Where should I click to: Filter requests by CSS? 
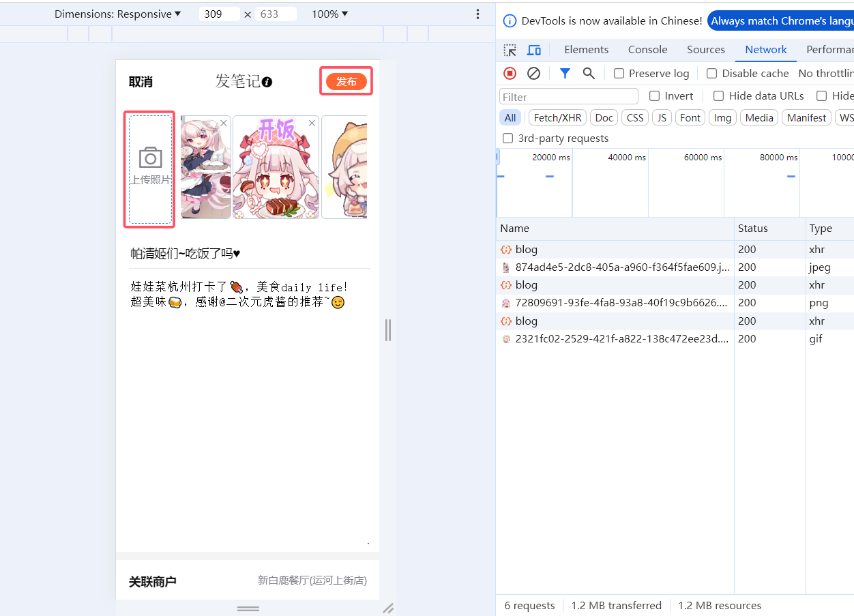coord(635,118)
